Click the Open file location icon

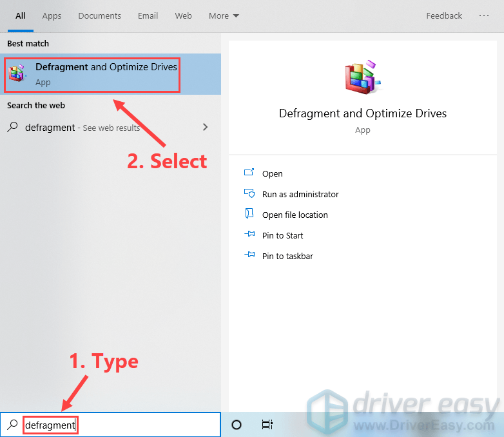[249, 215]
